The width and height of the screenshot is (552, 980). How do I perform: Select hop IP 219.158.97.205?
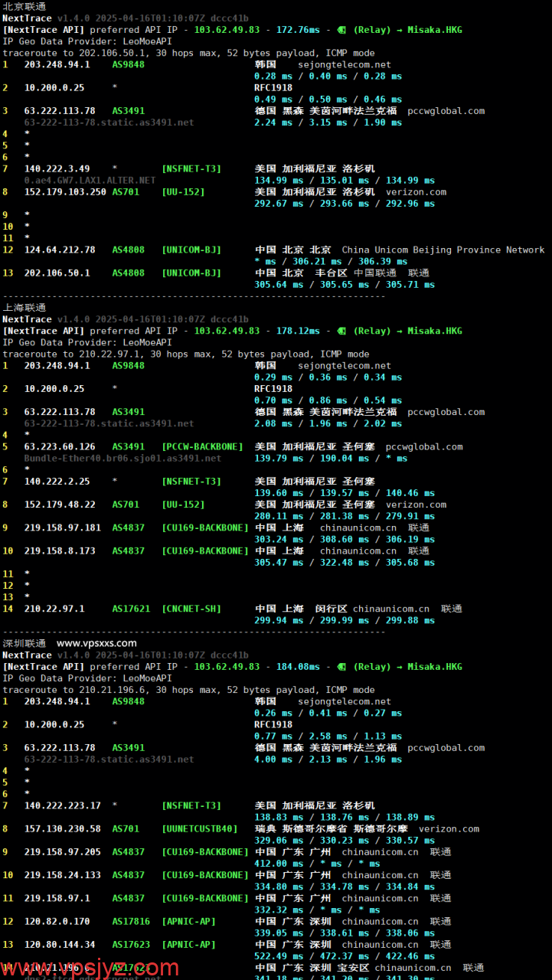tap(63, 851)
